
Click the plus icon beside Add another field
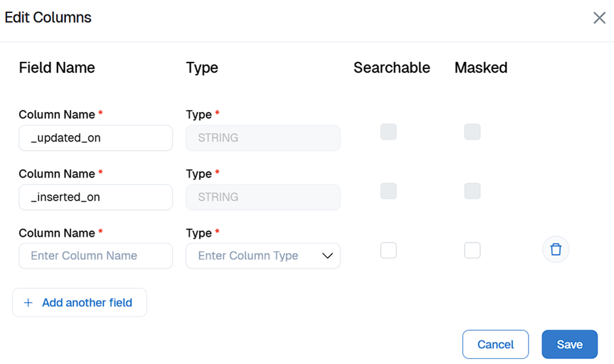(28, 303)
